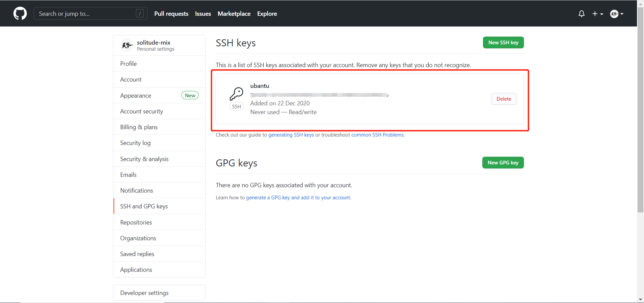
Task: Open the Security log page
Action: coord(159,143)
